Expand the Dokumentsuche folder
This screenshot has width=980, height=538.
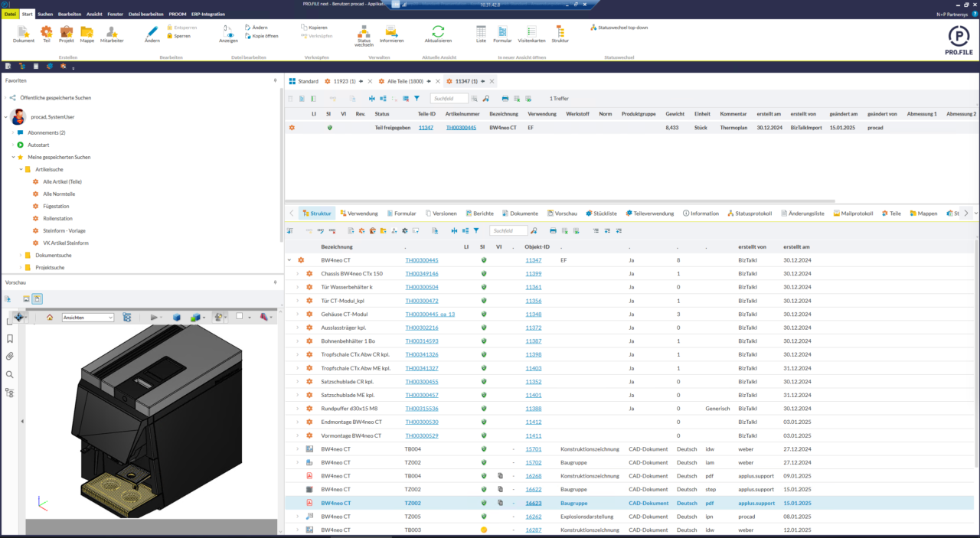18,255
